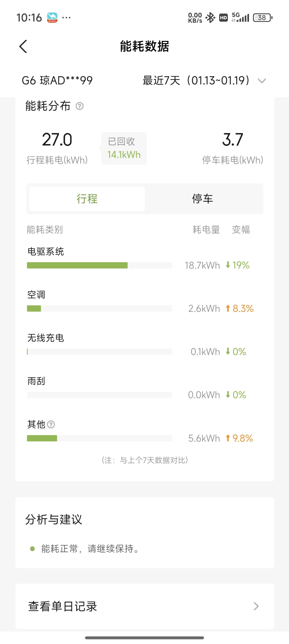289x644 pixels.
Task: Tap the camel app notification icon
Action: pos(52,18)
